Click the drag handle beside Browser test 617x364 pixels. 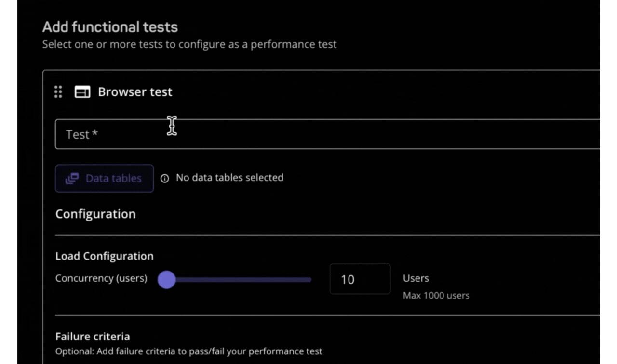(58, 91)
